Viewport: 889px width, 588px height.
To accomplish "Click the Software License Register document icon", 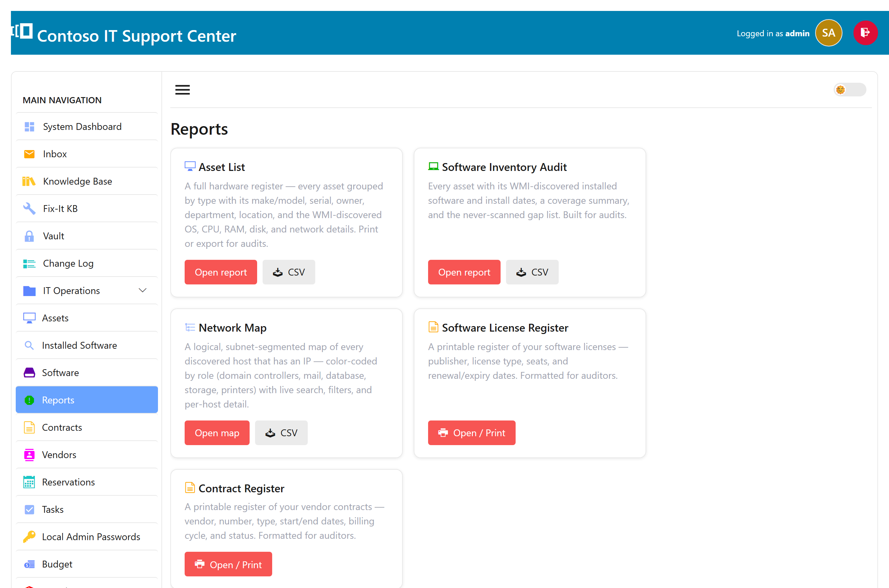I will tap(433, 327).
